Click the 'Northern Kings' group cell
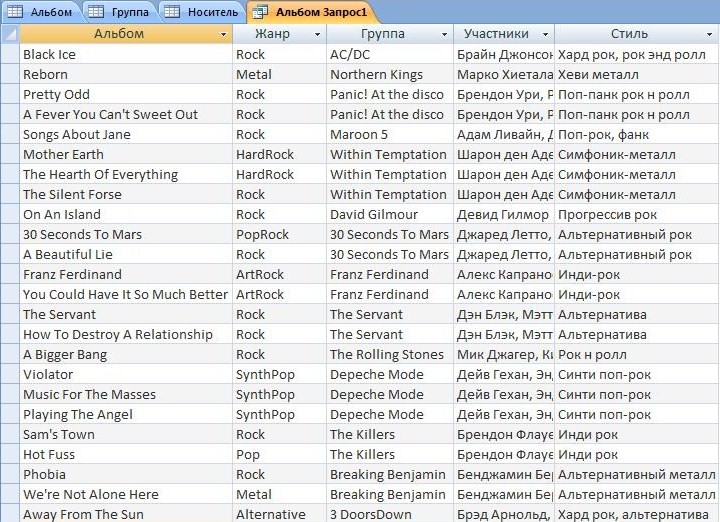 (390, 74)
